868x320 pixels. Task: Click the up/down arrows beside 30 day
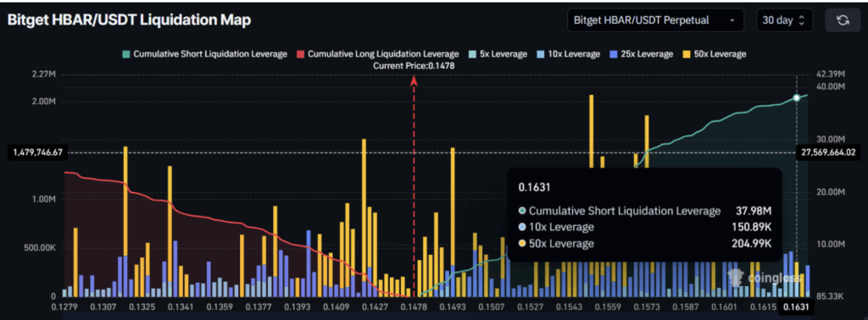pos(802,20)
